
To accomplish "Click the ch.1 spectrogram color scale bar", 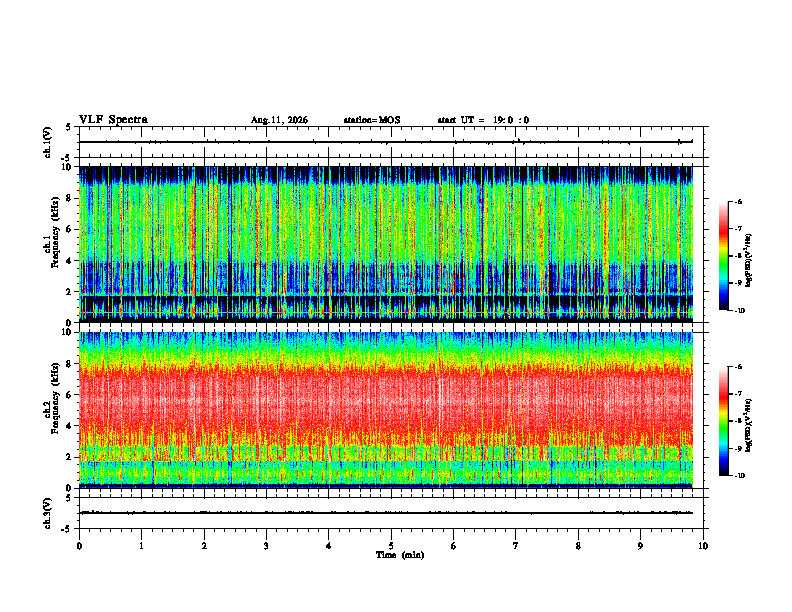I will [x=723, y=256].
